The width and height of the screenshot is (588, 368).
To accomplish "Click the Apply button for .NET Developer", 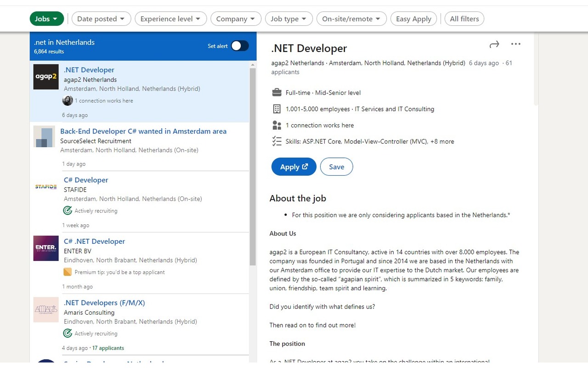I will 294,167.
